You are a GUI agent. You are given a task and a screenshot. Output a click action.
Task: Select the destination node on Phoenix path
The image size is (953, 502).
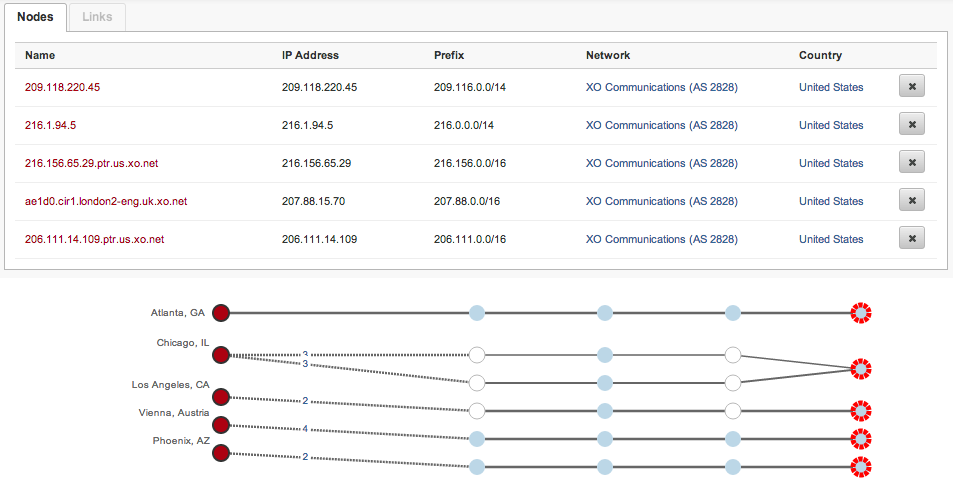860,466
